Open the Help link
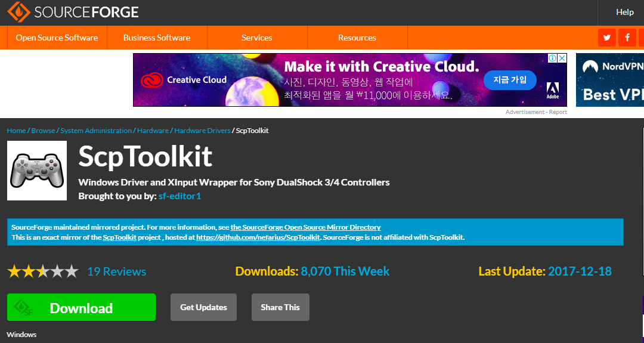 tap(625, 13)
